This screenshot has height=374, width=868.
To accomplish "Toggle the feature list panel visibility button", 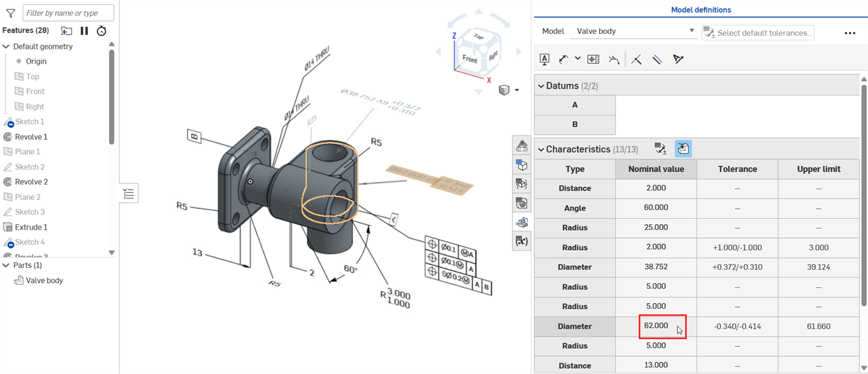I will pyautogui.click(x=129, y=194).
